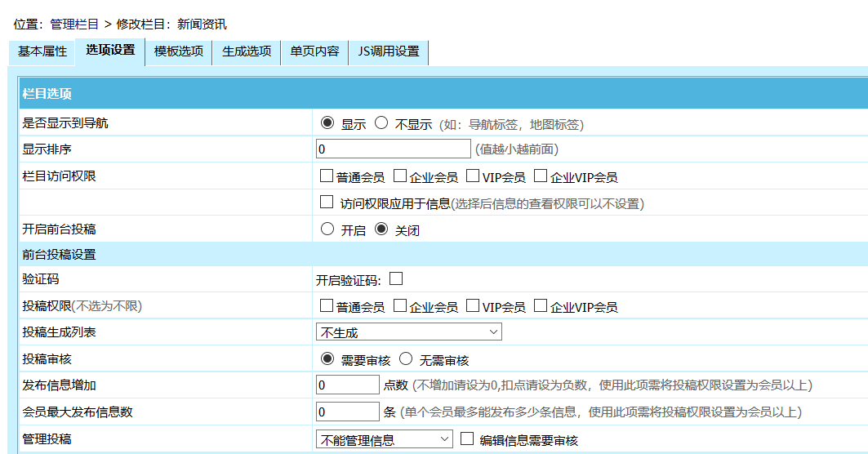Click the 会员最大发布信息数 input
The width and height of the screenshot is (868, 454).
click(348, 412)
